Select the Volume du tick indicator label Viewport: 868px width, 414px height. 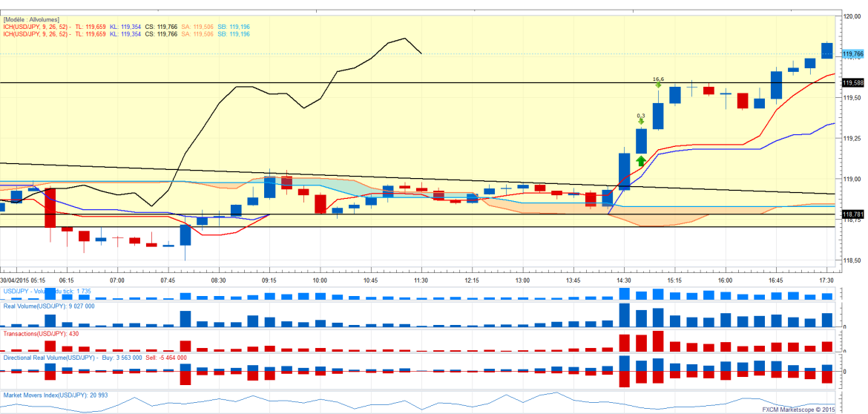(x=47, y=292)
